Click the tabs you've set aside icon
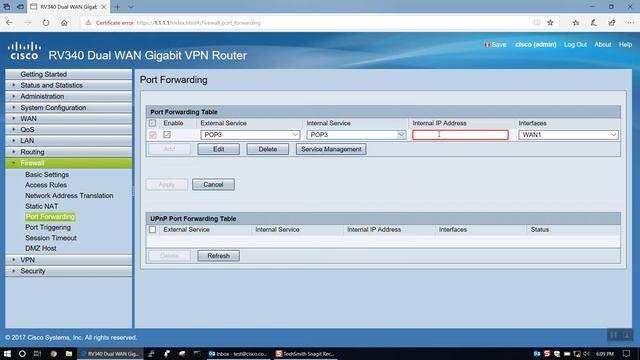The height and width of the screenshot is (360, 640). point(7,7)
